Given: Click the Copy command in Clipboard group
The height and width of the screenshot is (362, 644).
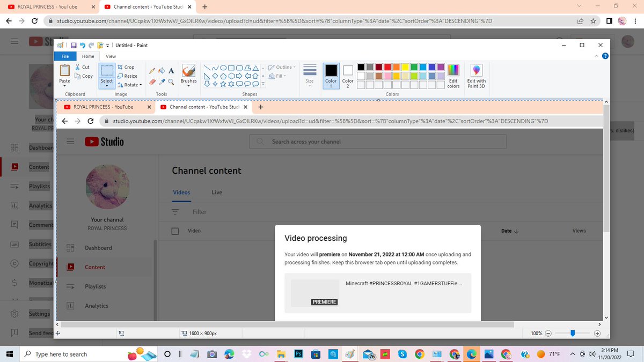Looking at the screenshot, I should pos(84,76).
